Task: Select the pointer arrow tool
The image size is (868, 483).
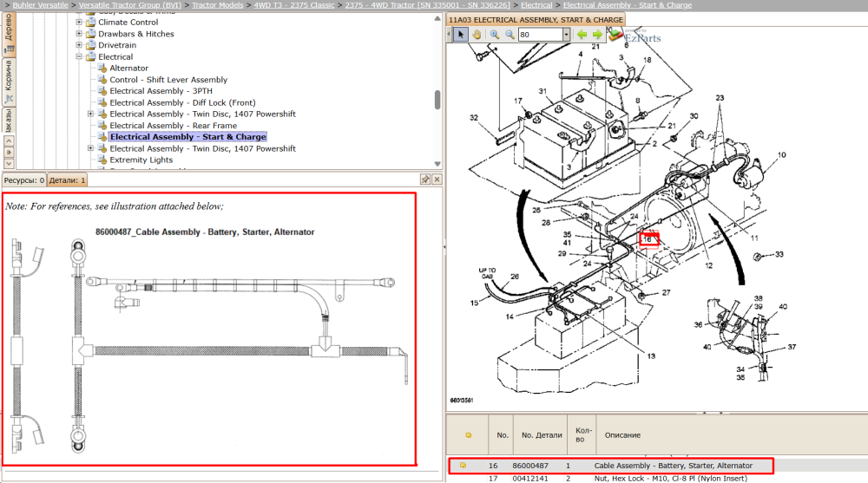Action: pos(461,35)
